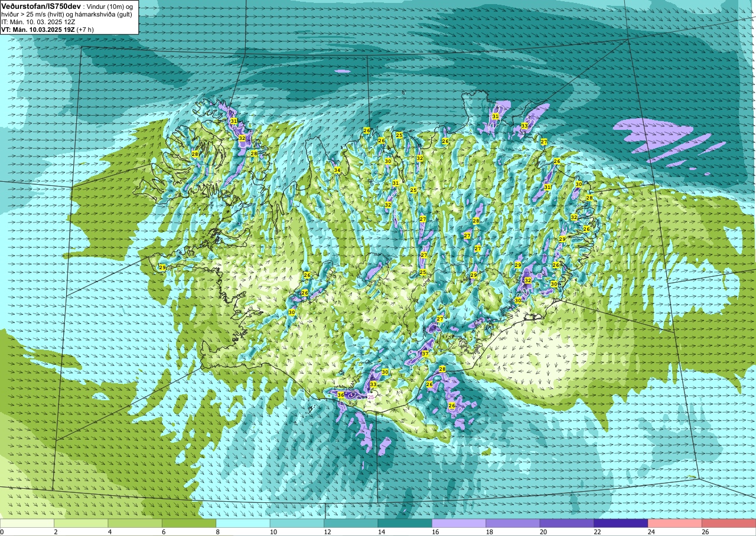Click the 6–8 m/s olive green legend swatch
756x536 pixels.
pos(189,523)
